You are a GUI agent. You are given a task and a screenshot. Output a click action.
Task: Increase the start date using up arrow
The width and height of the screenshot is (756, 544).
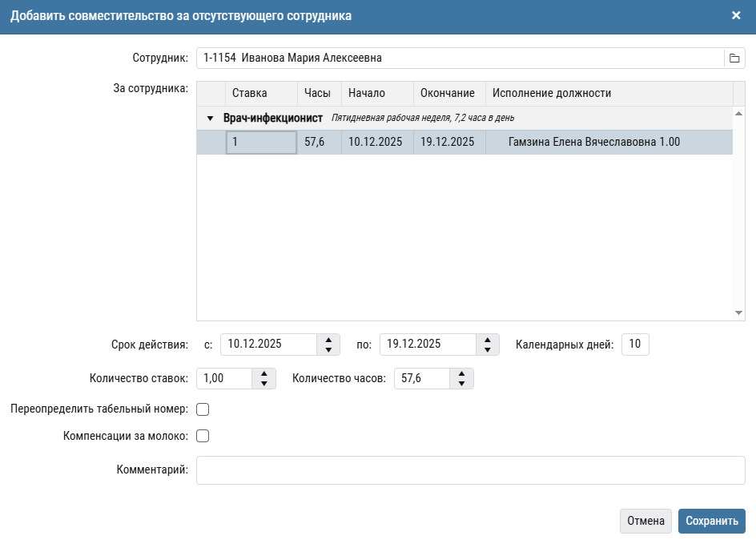328,340
